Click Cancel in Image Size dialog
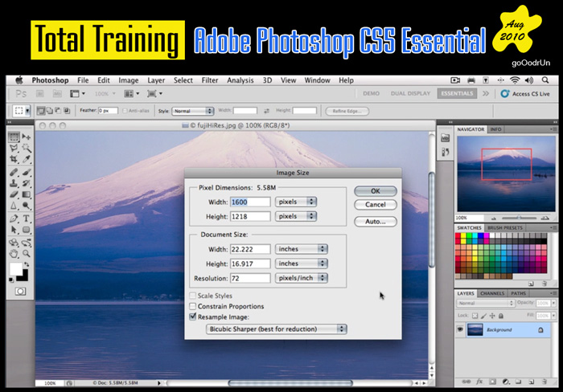The height and width of the screenshot is (392, 563). coord(376,204)
